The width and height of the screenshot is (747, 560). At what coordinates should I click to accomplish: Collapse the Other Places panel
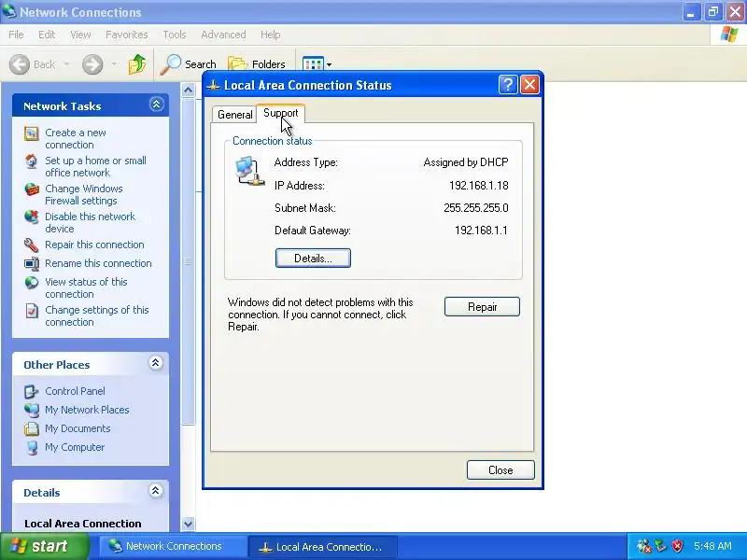point(155,363)
